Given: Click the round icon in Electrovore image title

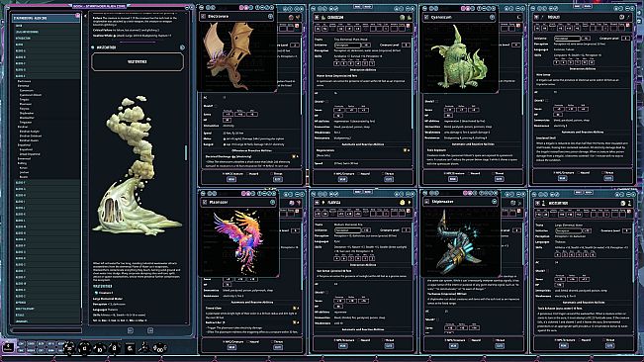Looking at the screenshot, I should [x=270, y=17].
